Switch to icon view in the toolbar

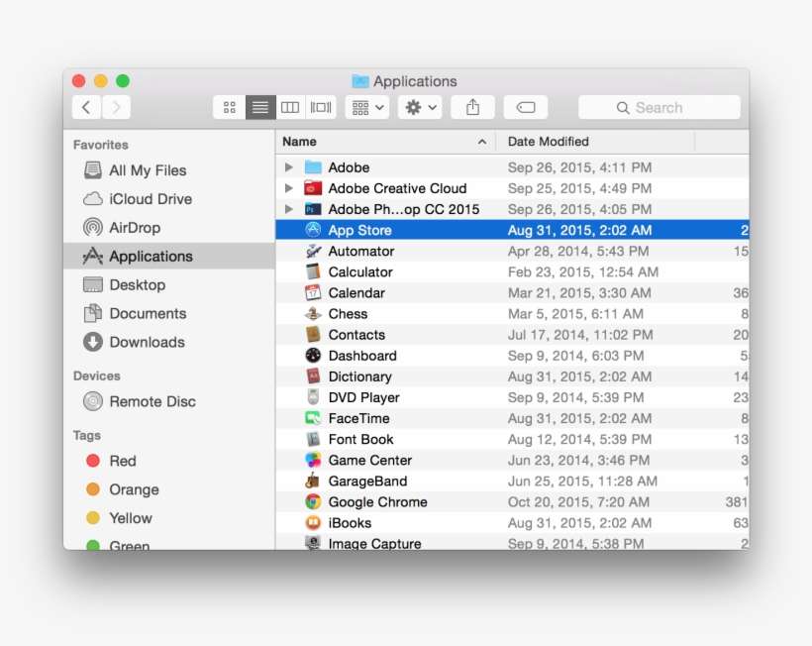coord(229,107)
